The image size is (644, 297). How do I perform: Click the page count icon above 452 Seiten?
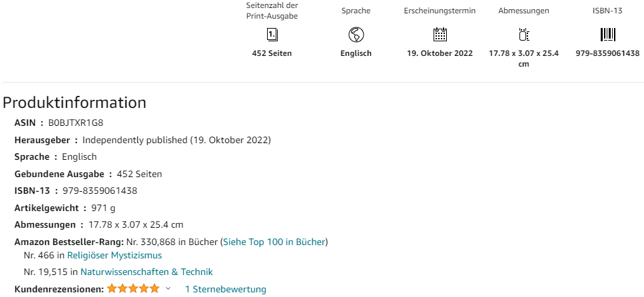click(272, 35)
